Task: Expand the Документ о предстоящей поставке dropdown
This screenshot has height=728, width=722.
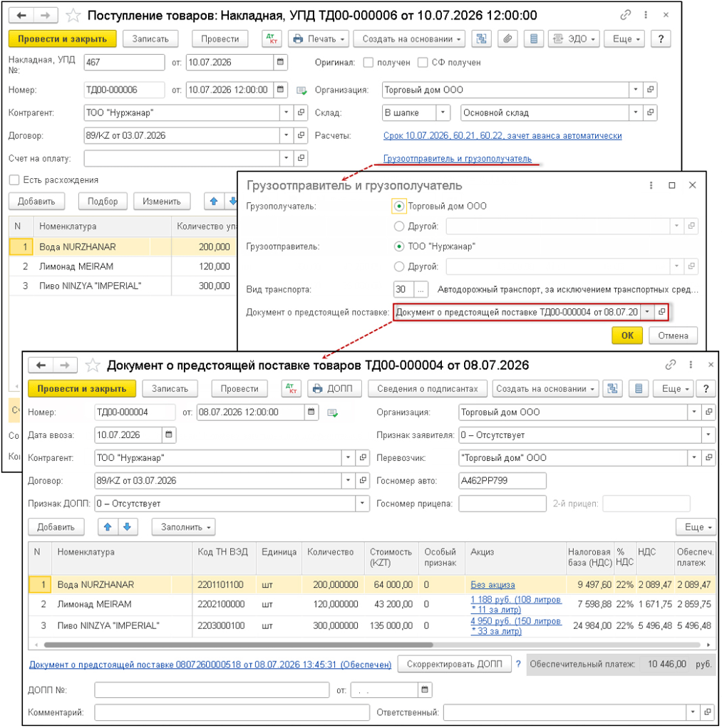Action: click(647, 312)
